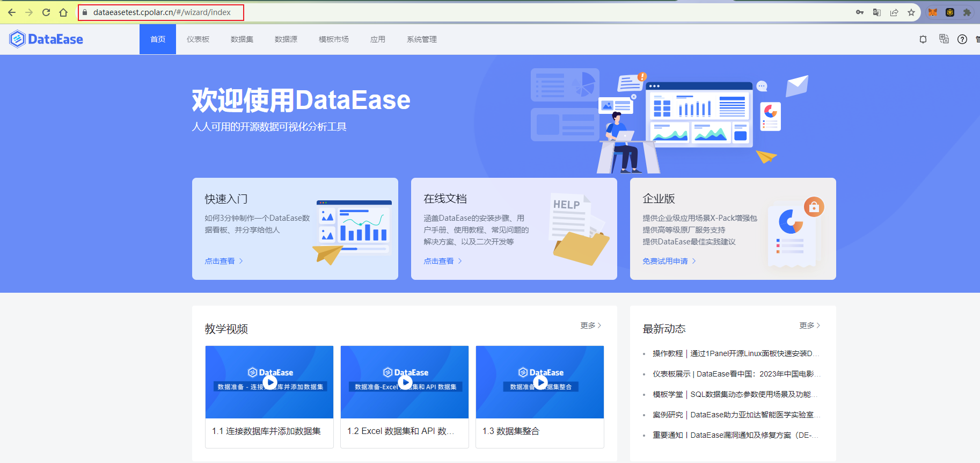Open the 企业版 card title
980x463 pixels.
click(659, 199)
